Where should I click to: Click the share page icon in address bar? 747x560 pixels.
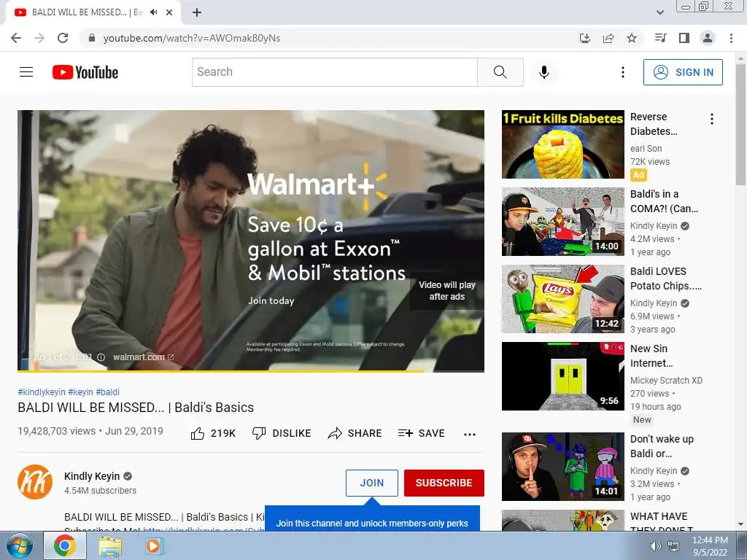click(608, 38)
